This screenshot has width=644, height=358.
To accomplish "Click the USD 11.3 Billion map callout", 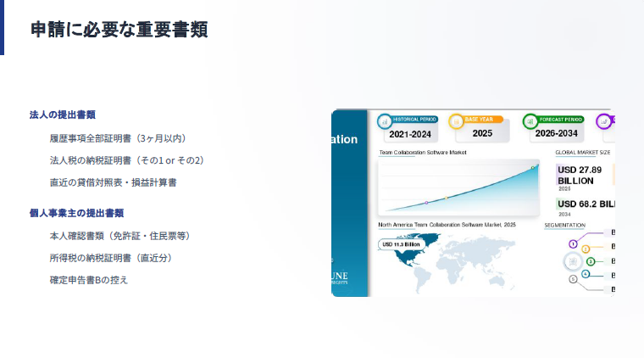I will [x=401, y=244].
